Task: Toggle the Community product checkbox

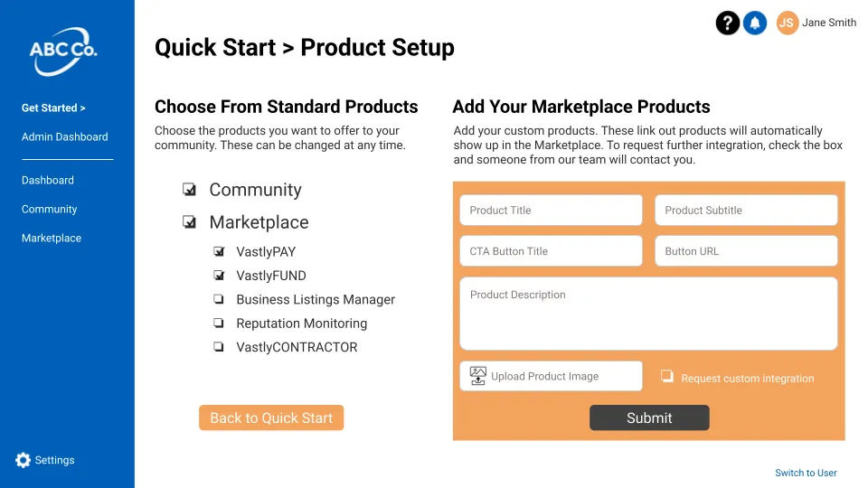Action: click(x=190, y=190)
